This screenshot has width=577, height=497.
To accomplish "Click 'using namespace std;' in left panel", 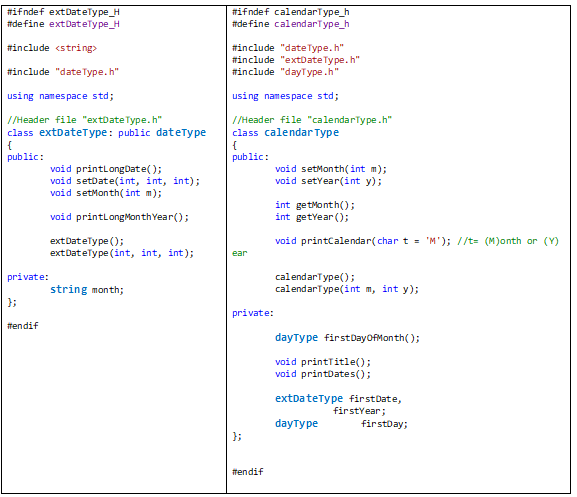I will [x=60, y=96].
